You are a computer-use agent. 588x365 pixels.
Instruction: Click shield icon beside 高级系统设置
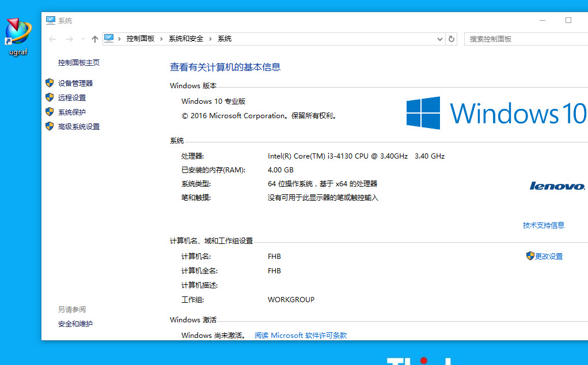[x=50, y=126]
